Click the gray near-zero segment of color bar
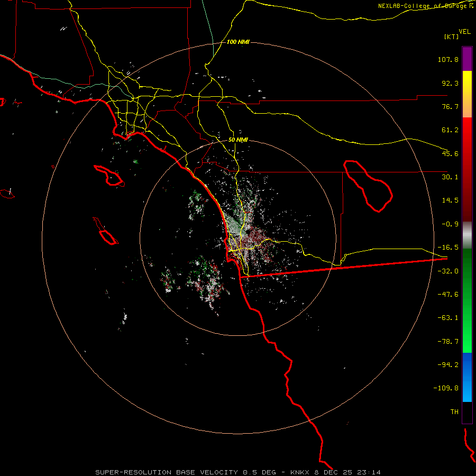Screen dimensions: 476x476 pyautogui.click(x=467, y=235)
